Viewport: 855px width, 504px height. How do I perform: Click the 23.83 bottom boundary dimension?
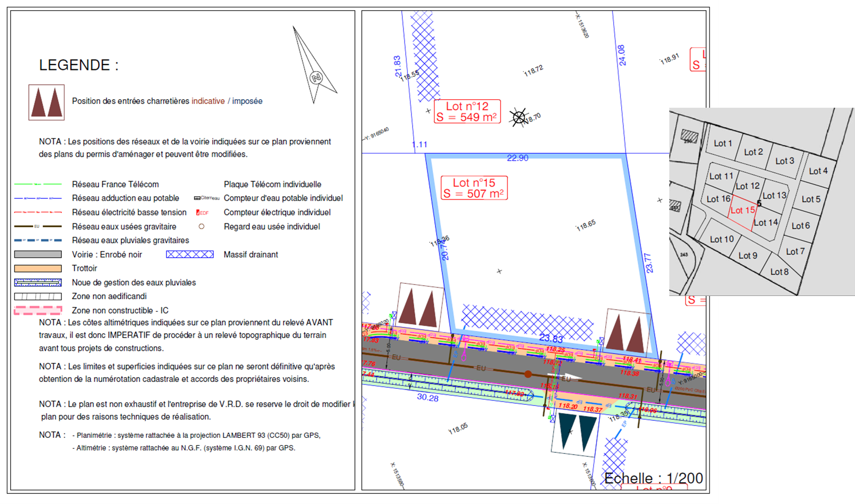[551, 339]
